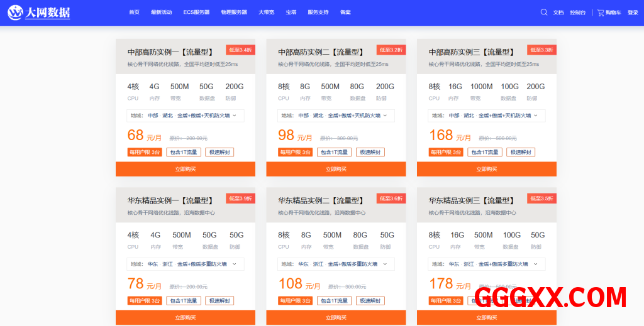644x326 pixels.
Task: Buy 中部高防实例一 with 立即购买
Action: 185,169
